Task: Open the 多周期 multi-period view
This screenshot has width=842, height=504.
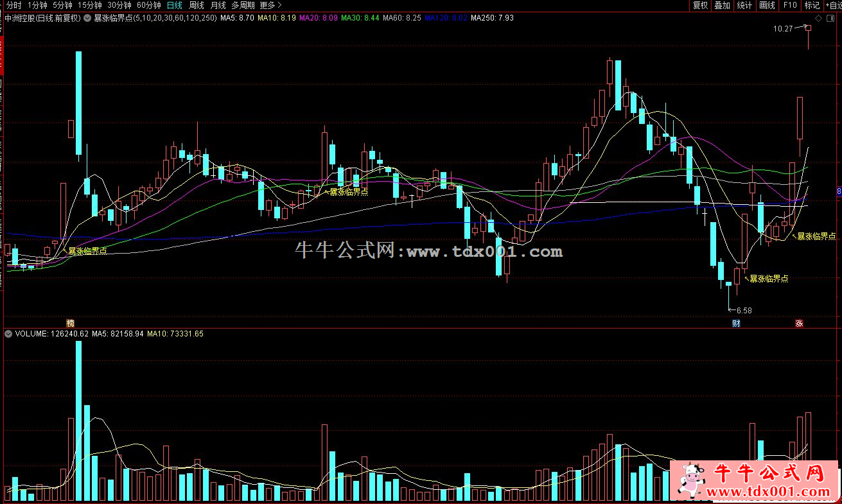Action: [x=243, y=5]
